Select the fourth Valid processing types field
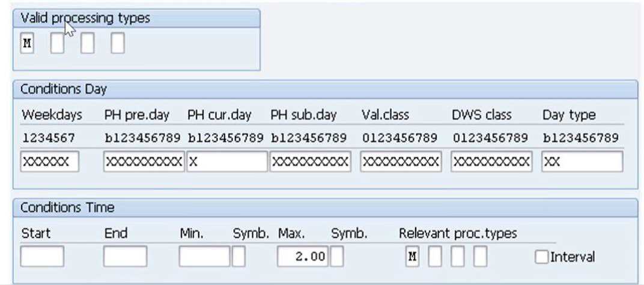644x285 pixels. coord(118,44)
